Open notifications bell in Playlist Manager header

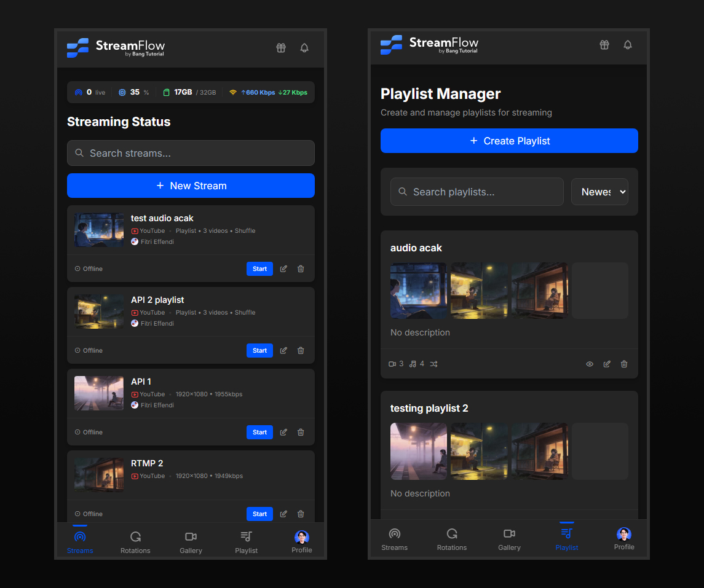[x=628, y=44]
